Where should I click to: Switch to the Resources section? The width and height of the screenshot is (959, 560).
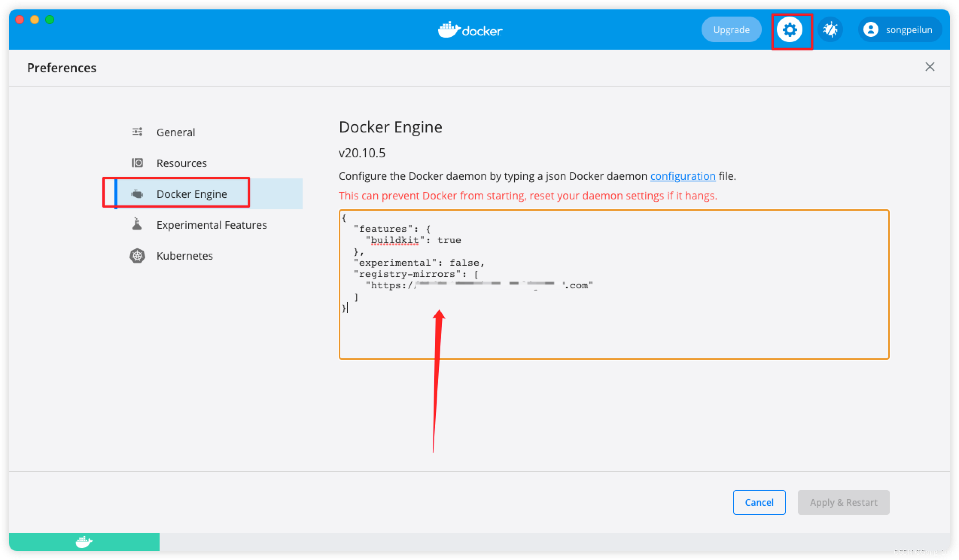coord(181,163)
